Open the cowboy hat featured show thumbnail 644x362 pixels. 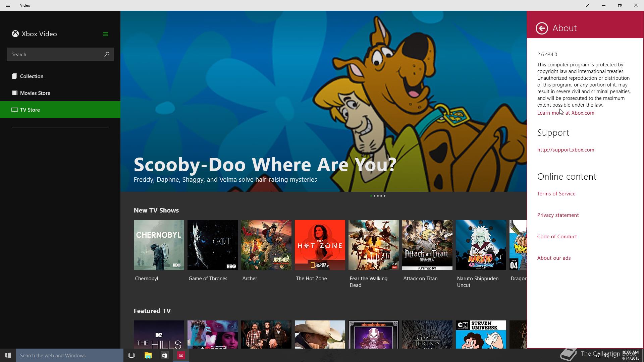(x=320, y=335)
